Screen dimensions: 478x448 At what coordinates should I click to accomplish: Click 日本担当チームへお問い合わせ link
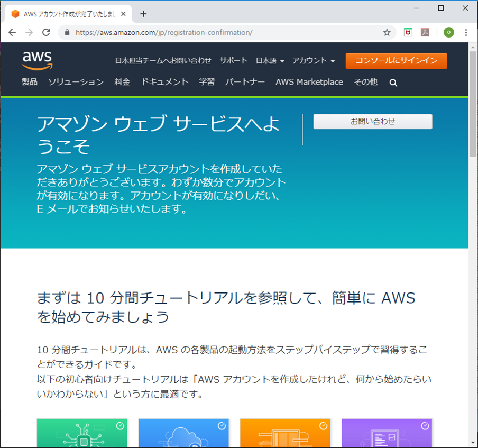163,61
